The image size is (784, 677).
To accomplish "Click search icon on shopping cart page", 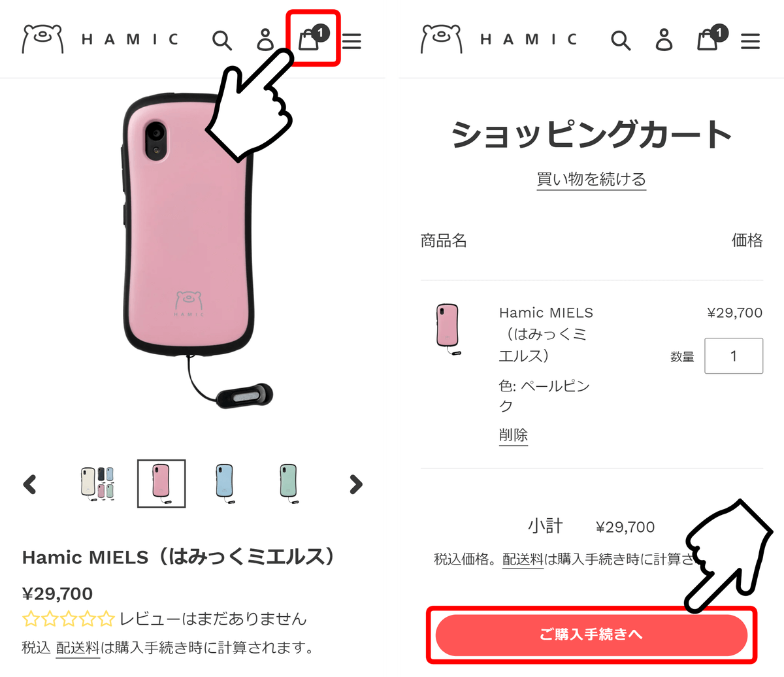I will pyautogui.click(x=621, y=41).
